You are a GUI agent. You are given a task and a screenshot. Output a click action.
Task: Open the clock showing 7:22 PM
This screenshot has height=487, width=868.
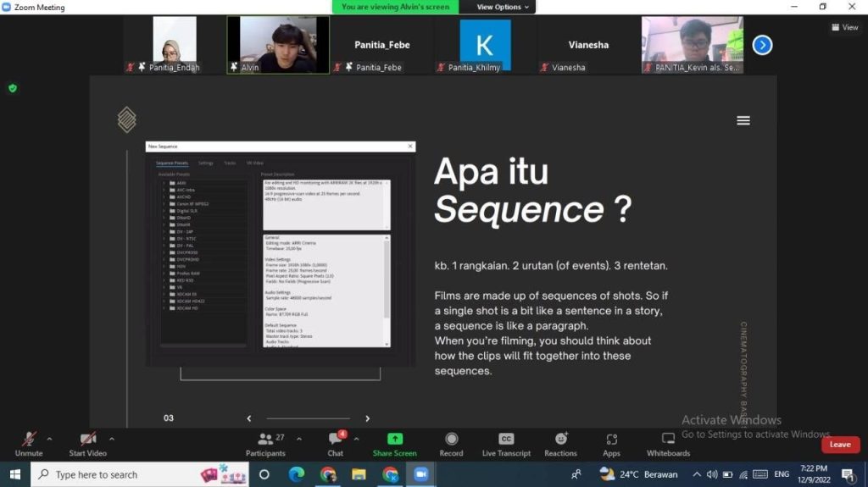click(x=814, y=474)
